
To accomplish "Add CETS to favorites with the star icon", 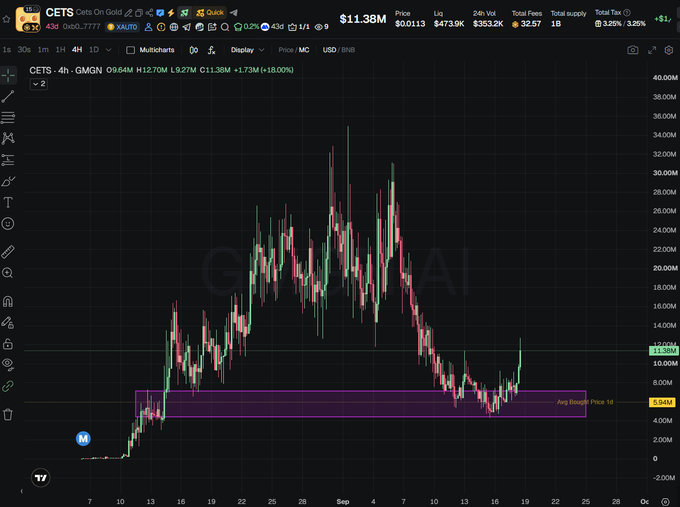I will (x=6, y=19).
